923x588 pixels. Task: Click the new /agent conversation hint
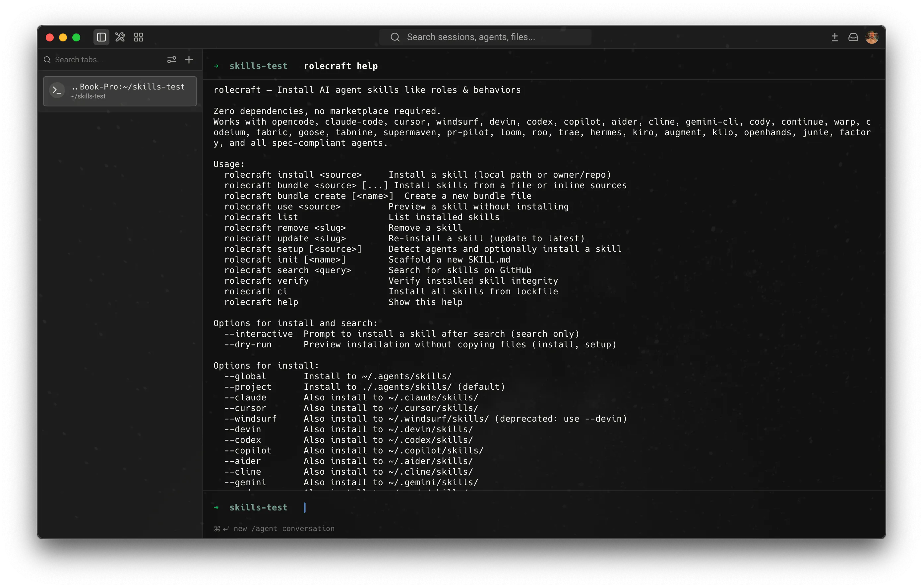coord(274,529)
